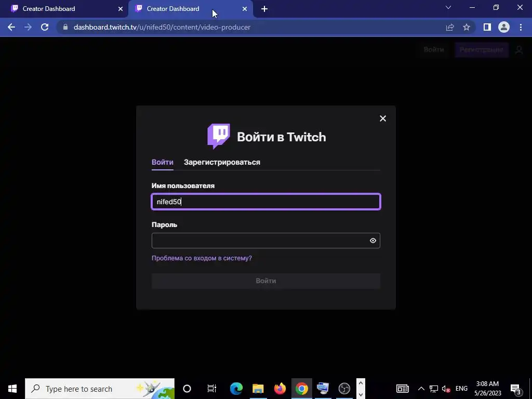This screenshot has width=532, height=399.
Task: Open Task View on the taskbar
Action: (x=212, y=389)
